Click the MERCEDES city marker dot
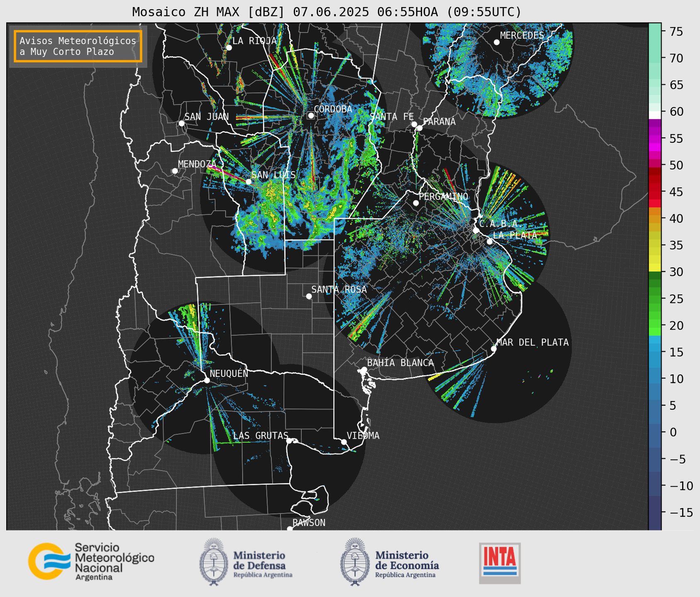Viewport: 700px width, 597px height. 497,42
